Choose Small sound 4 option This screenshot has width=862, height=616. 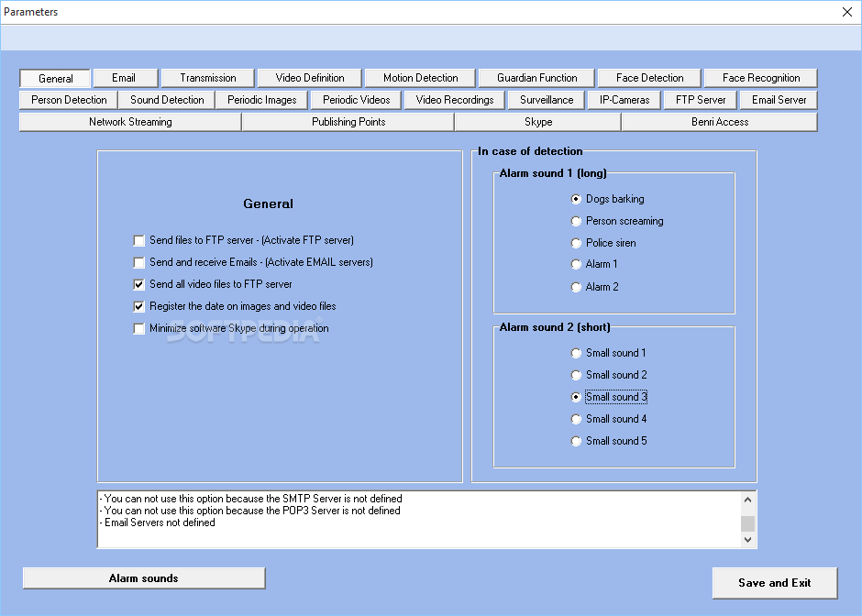pyautogui.click(x=576, y=419)
